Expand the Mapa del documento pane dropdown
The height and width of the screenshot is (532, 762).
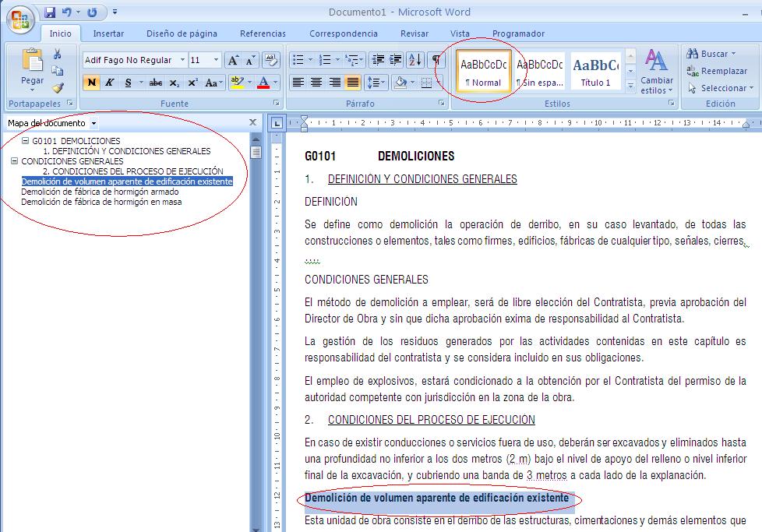click(93, 123)
